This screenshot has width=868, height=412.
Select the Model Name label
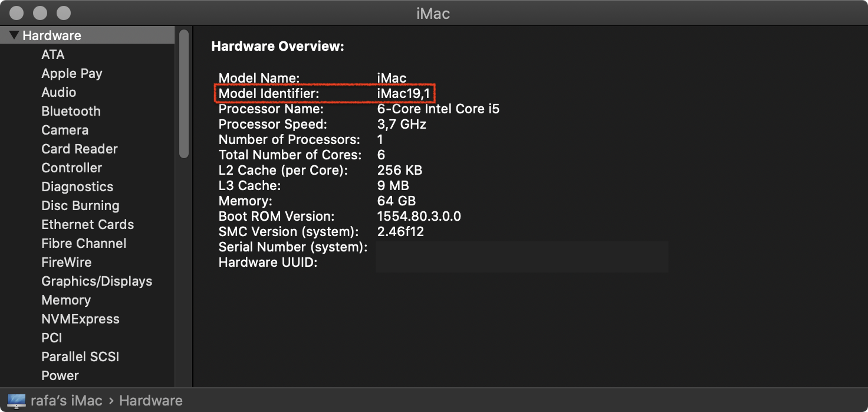pyautogui.click(x=259, y=78)
